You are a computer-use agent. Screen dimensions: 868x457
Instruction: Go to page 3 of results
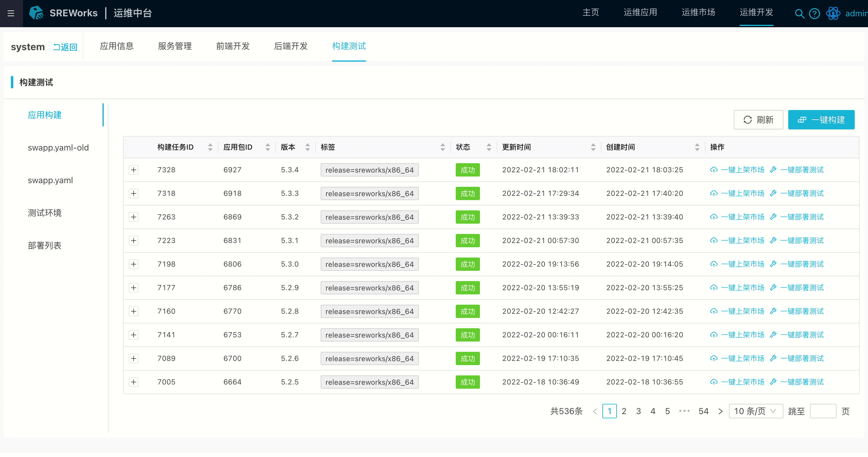point(638,411)
